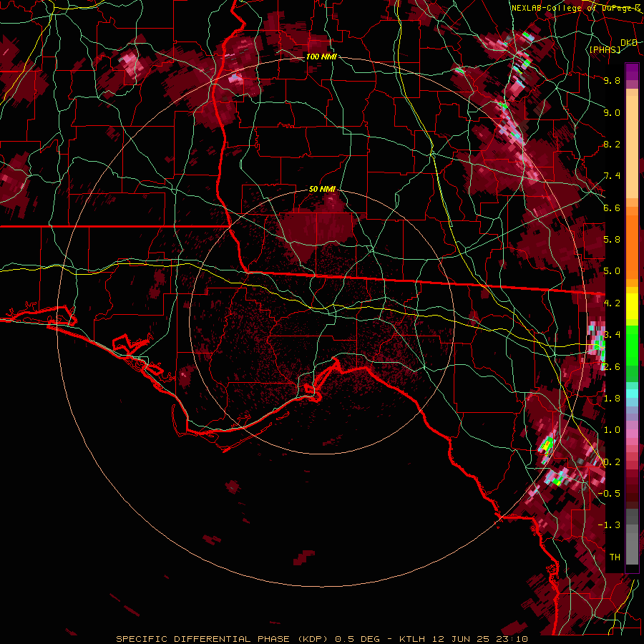Pick the yellow band of the color bar
The width and height of the screenshot is (644, 644).
(632, 306)
